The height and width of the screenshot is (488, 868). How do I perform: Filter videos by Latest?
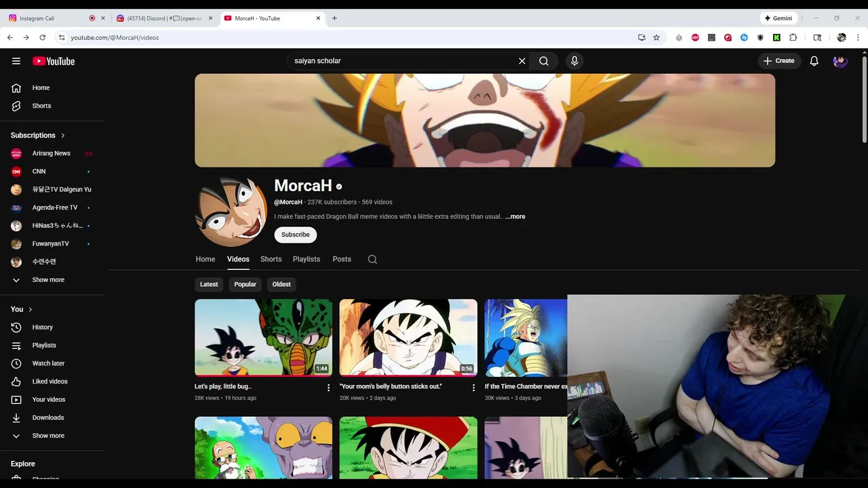[209, 284]
